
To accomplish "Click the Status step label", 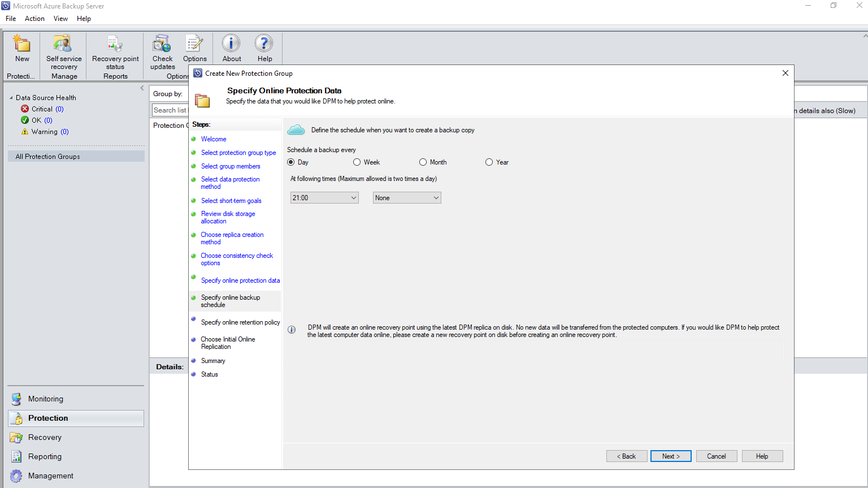I will [209, 374].
